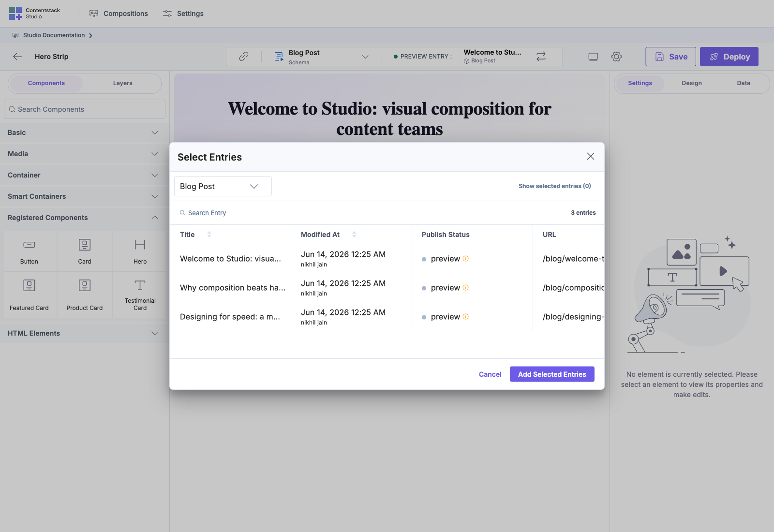Close the Select Entries dialog

click(590, 156)
